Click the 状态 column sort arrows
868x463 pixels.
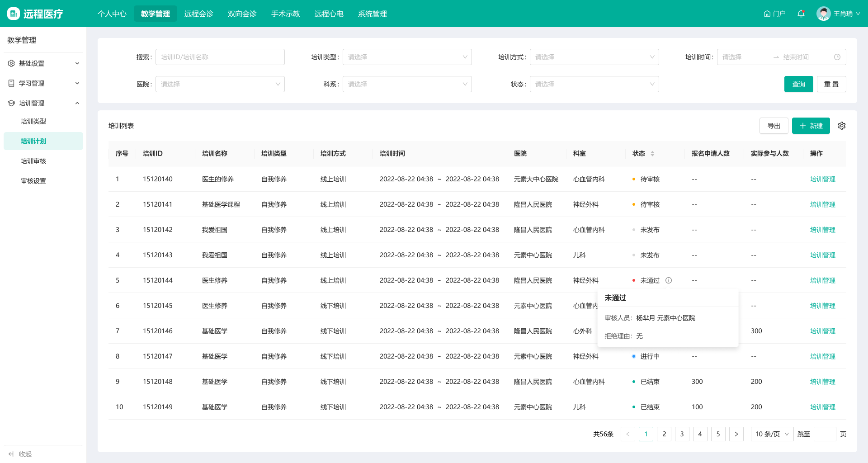click(652, 154)
